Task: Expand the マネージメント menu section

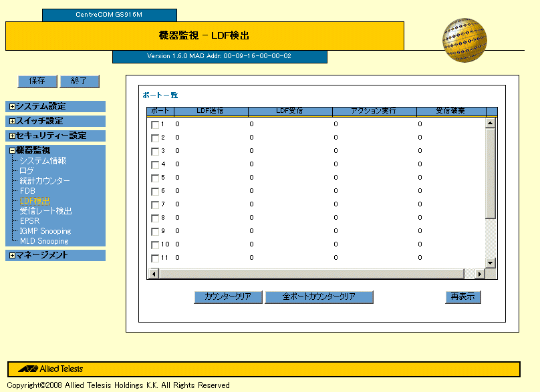Action: [13, 255]
